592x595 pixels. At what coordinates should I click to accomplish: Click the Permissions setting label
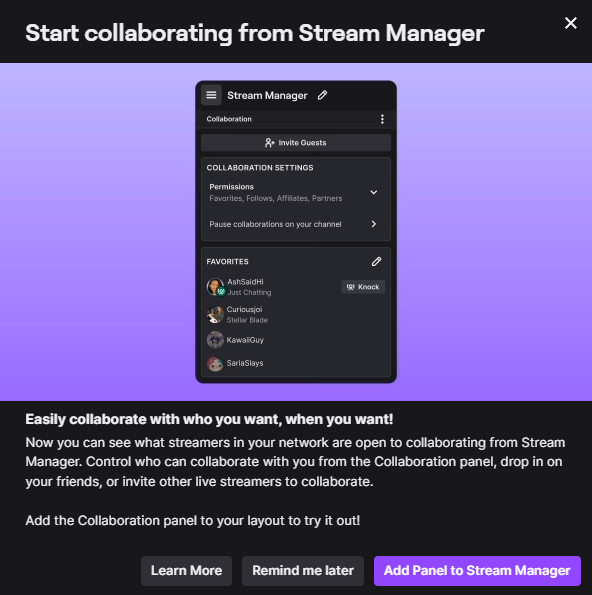(231, 187)
